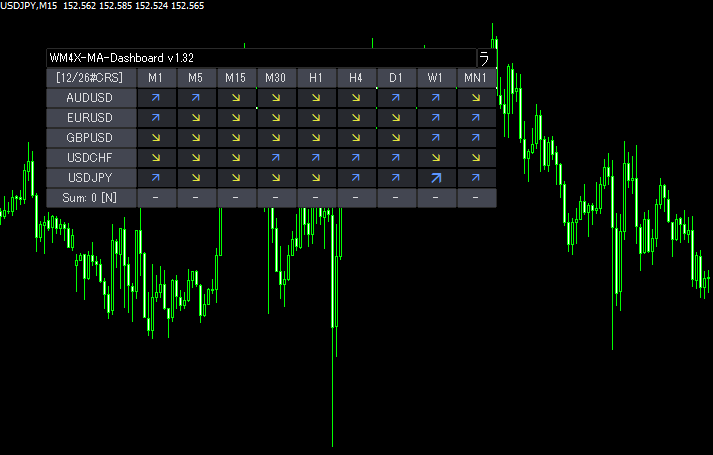Select the M15 timeframe column header
Viewport: 713px width, 455px height.
236,78
